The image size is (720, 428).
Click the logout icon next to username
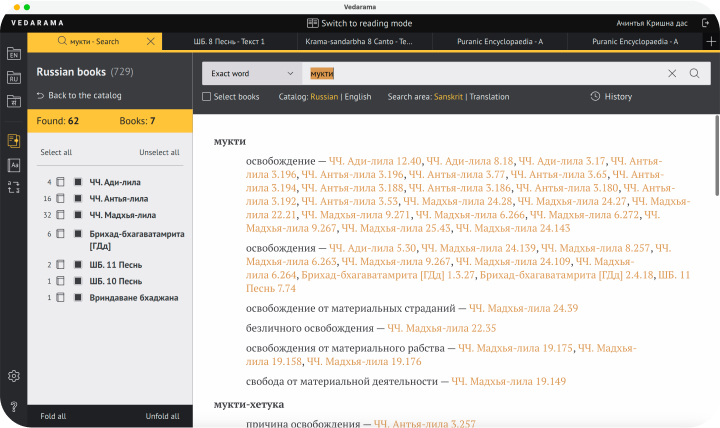(x=707, y=22)
